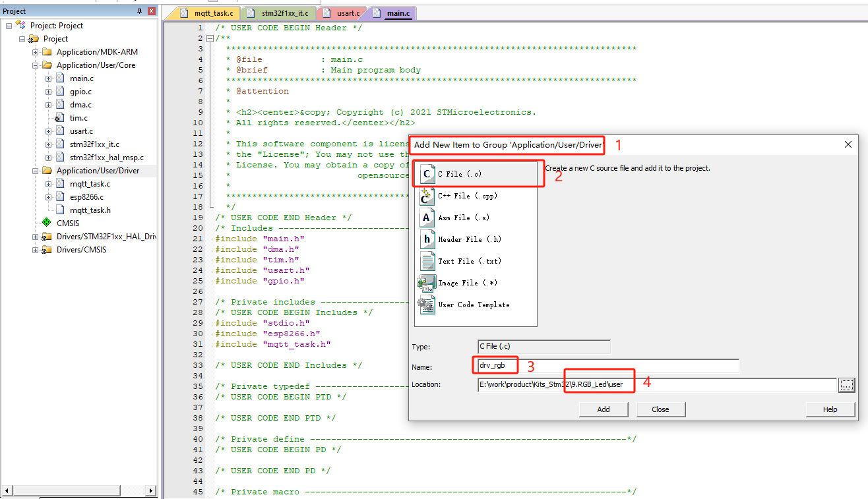The image size is (868, 499).
Task: Click the Drivers/CMSIS folder icon
Action: click(x=47, y=250)
